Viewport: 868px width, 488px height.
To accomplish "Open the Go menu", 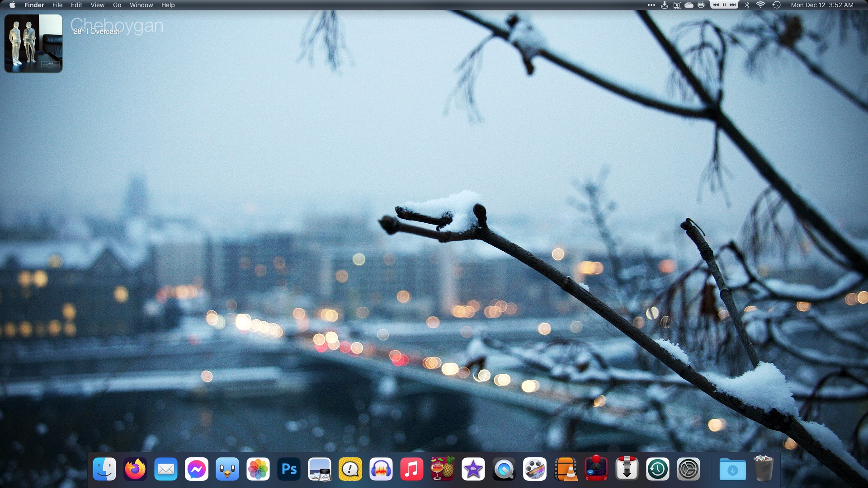I will [x=117, y=5].
